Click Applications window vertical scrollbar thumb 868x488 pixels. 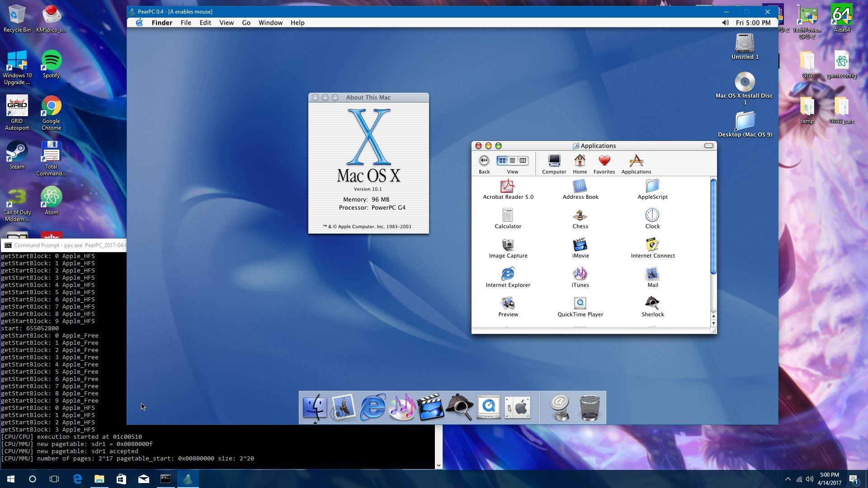click(x=713, y=227)
